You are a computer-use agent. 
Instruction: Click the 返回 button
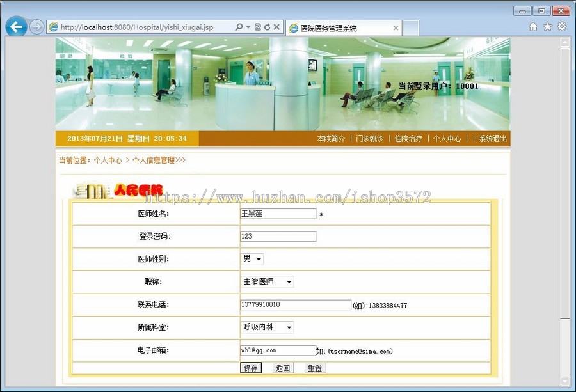pyautogui.click(x=283, y=368)
